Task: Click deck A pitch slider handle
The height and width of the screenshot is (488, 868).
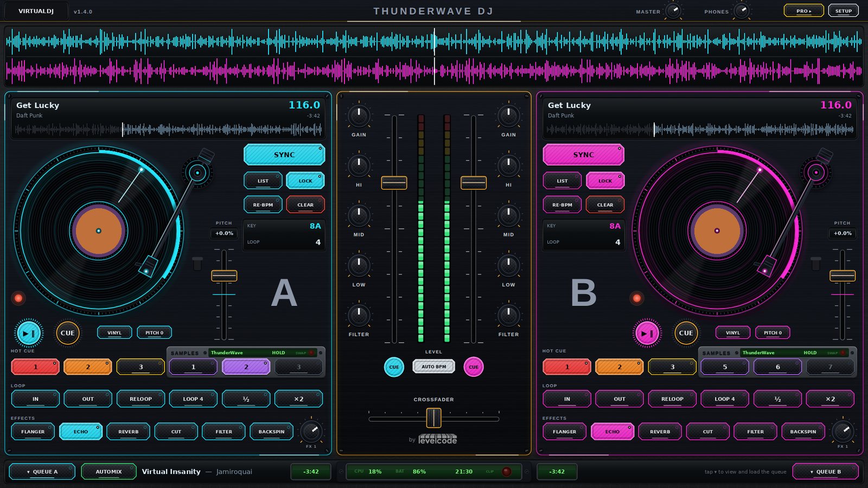Action: (224, 276)
